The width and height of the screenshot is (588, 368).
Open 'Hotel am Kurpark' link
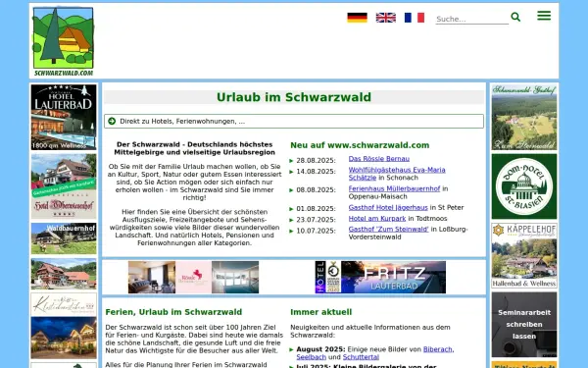377,218
